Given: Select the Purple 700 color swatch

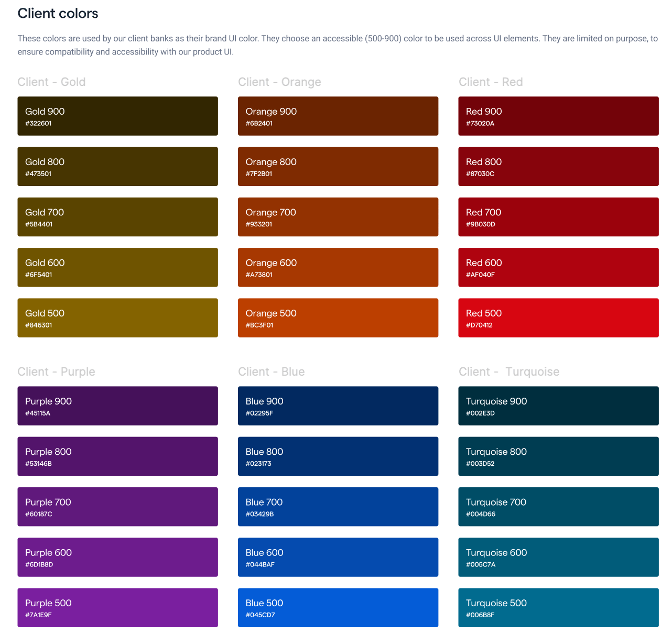Looking at the screenshot, I should point(117,507).
